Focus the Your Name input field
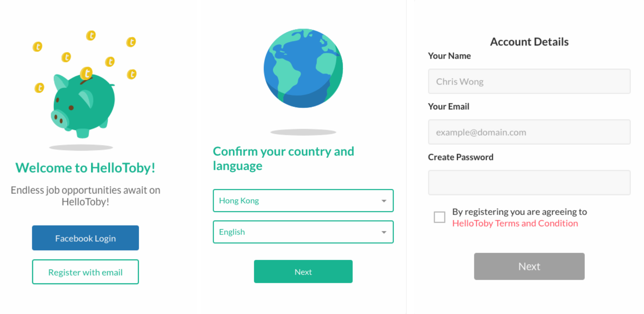The height and width of the screenshot is (314, 644). [529, 81]
